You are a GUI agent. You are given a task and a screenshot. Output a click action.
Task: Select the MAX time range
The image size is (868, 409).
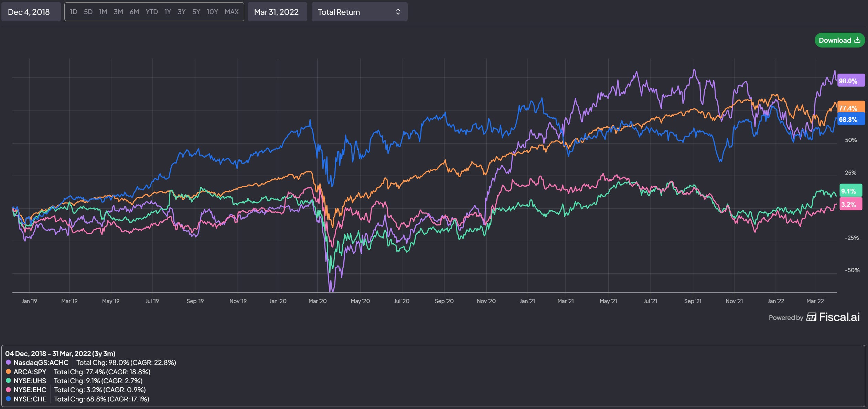(x=231, y=12)
